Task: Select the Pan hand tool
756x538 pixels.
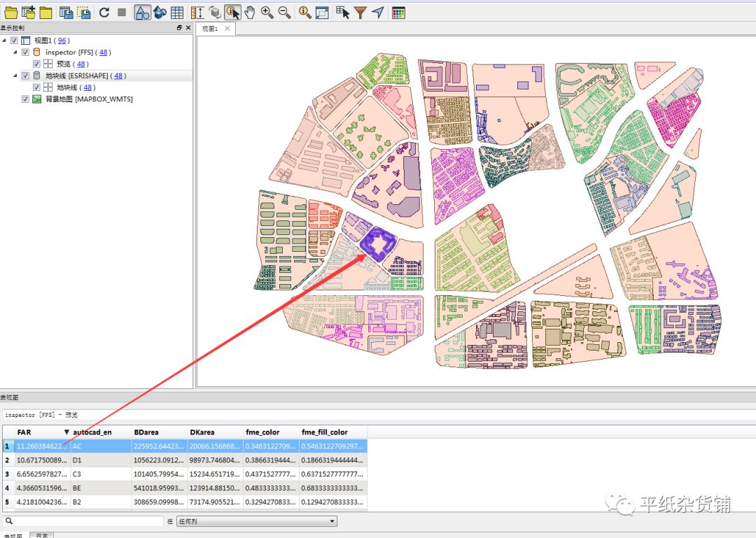Action: (x=250, y=12)
